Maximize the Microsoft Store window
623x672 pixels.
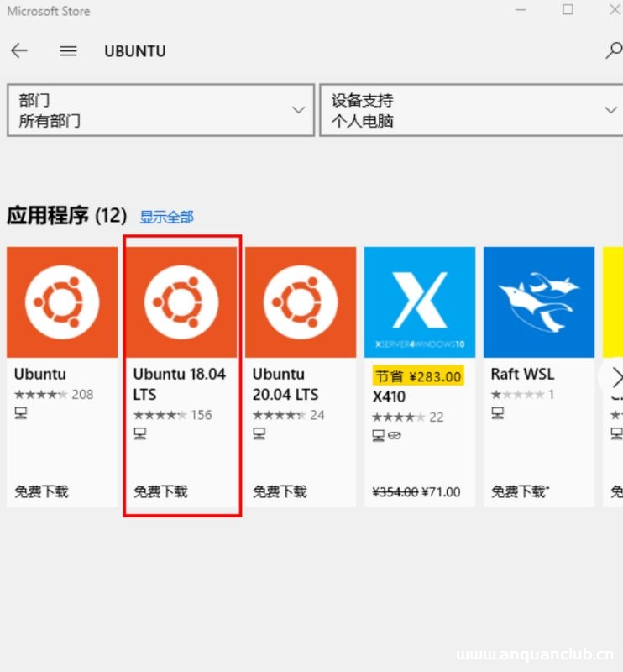(568, 9)
